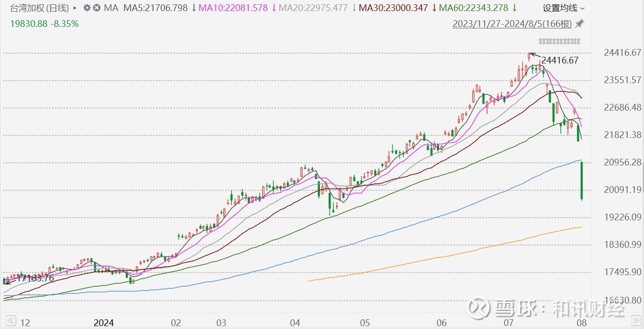Viewport: 644px width, 329px height.
Task: Click the MA5:21706.798 value
Action: (155, 8)
